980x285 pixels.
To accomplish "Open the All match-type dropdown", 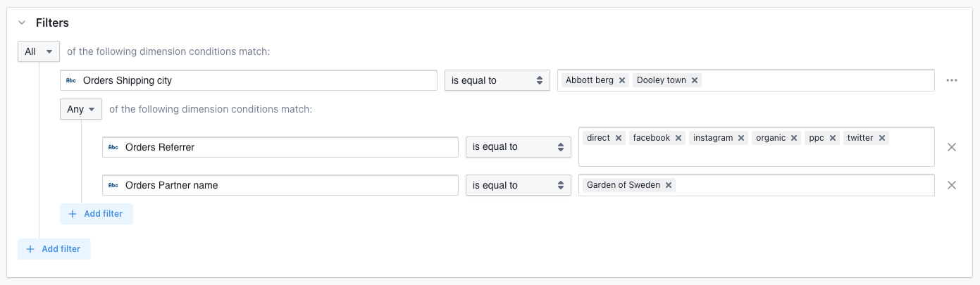I will [x=39, y=51].
